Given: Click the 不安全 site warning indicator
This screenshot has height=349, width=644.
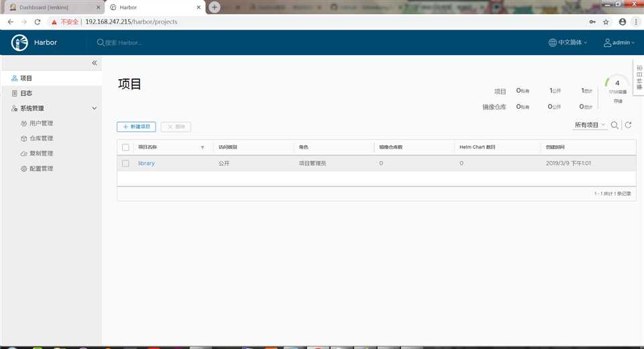Looking at the screenshot, I should (65, 21).
